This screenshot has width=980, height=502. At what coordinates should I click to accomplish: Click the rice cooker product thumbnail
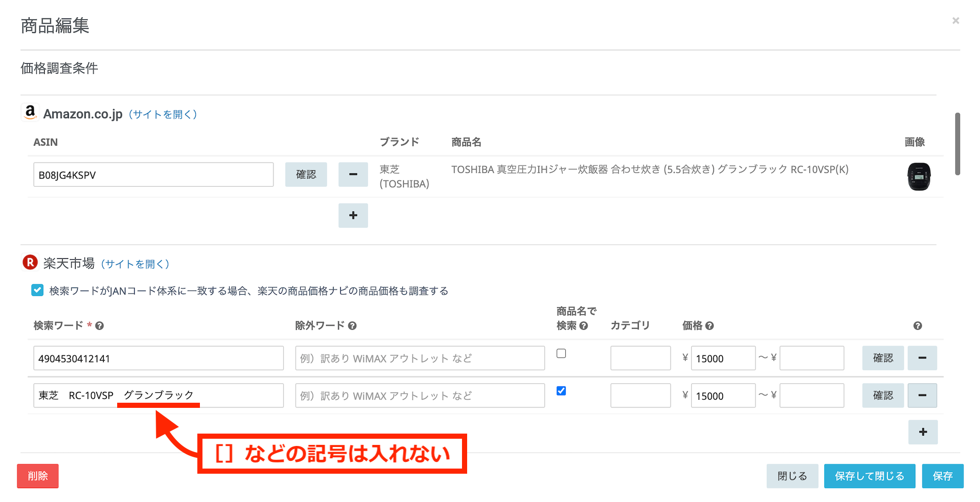(918, 176)
